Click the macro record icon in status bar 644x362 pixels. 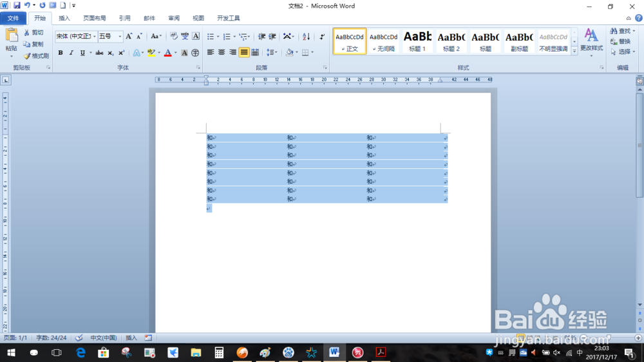148,338
